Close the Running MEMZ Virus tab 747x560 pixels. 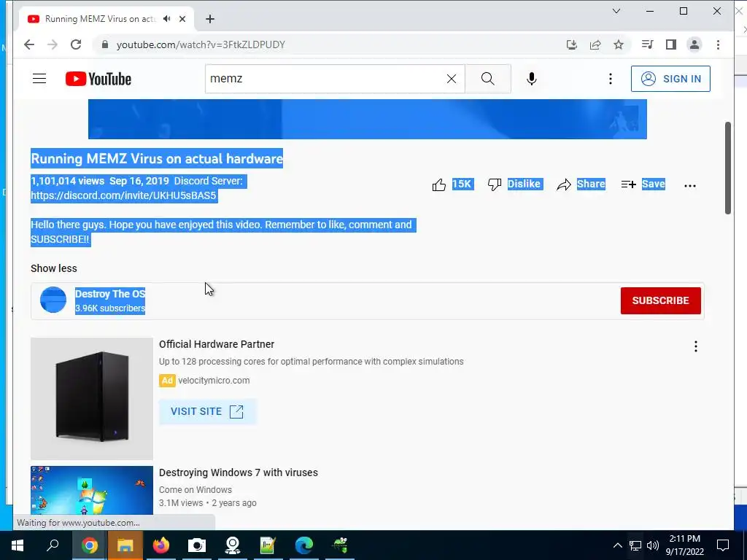pyautogui.click(x=182, y=19)
